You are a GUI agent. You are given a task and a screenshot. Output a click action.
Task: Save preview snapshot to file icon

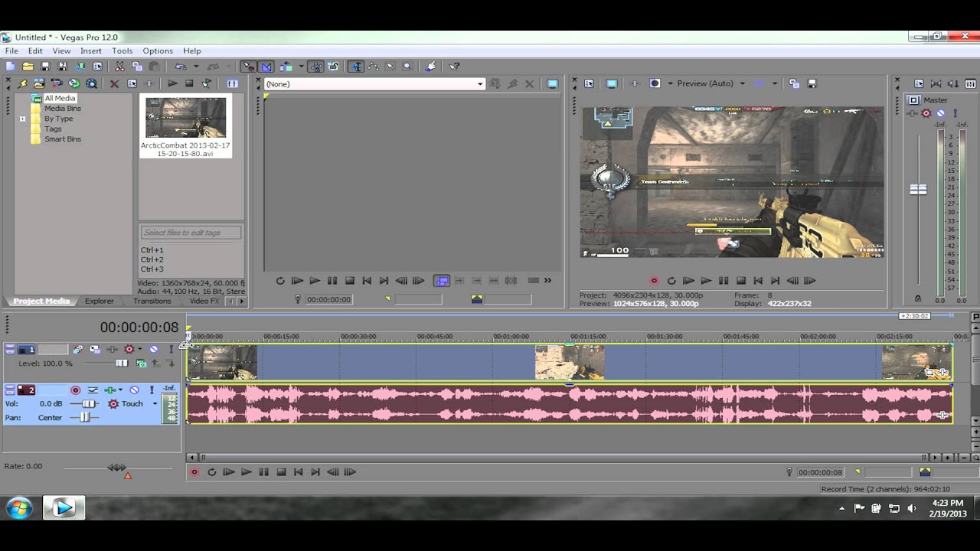point(812,83)
